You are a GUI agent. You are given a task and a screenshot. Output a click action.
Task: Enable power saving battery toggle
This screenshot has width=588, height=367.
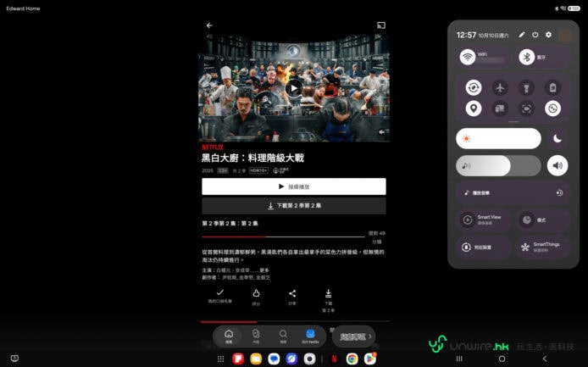(552, 88)
